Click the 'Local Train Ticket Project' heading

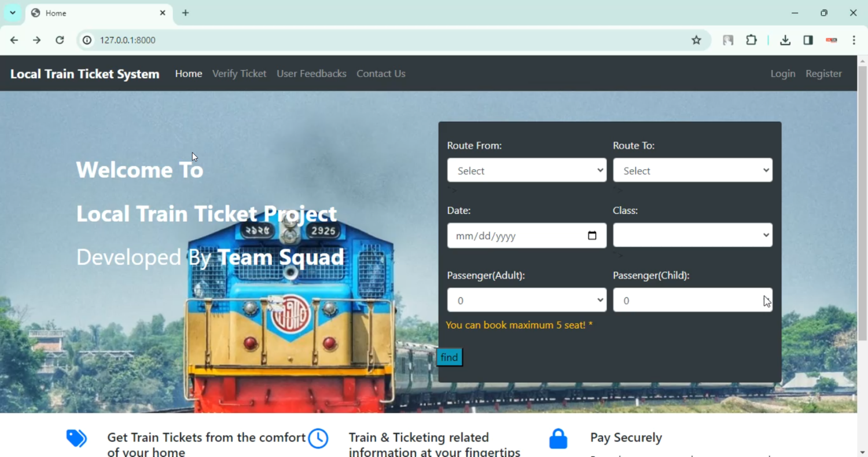(x=207, y=214)
